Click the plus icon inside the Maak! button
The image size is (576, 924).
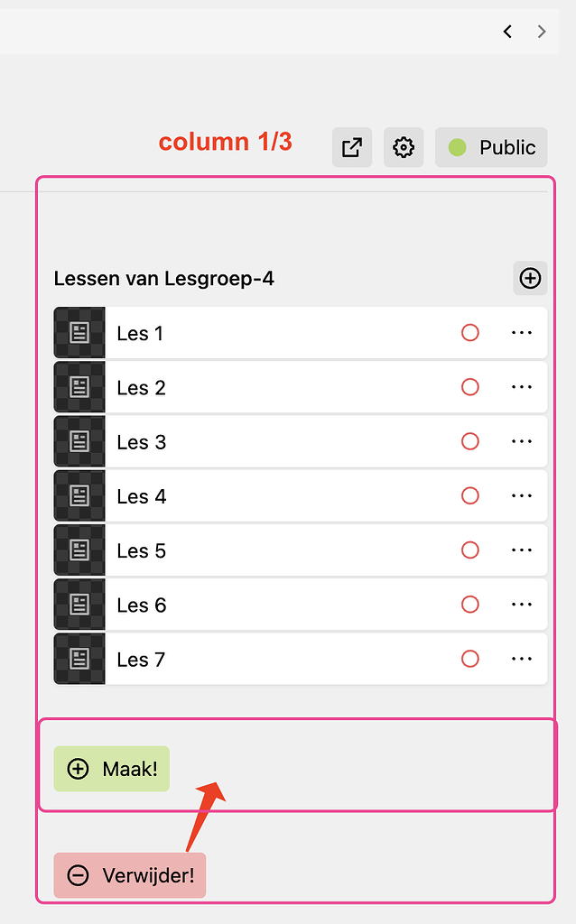click(78, 769)
